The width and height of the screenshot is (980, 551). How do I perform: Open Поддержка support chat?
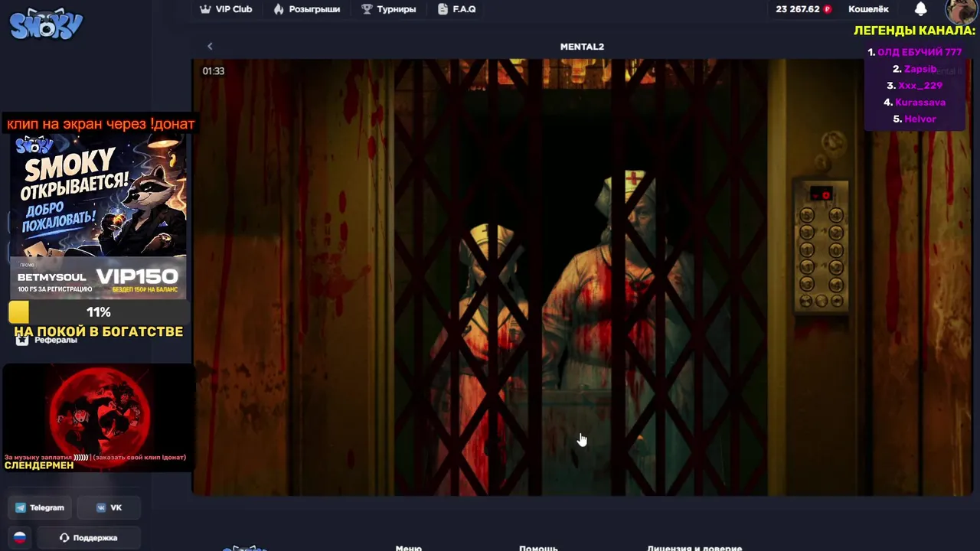(88, 537)
